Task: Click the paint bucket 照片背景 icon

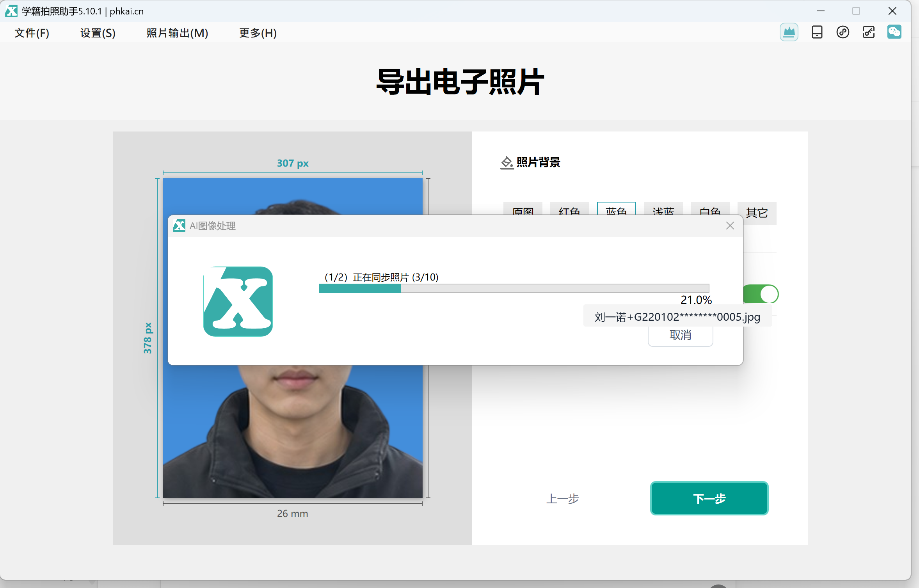Action: (x=507, y=162)
